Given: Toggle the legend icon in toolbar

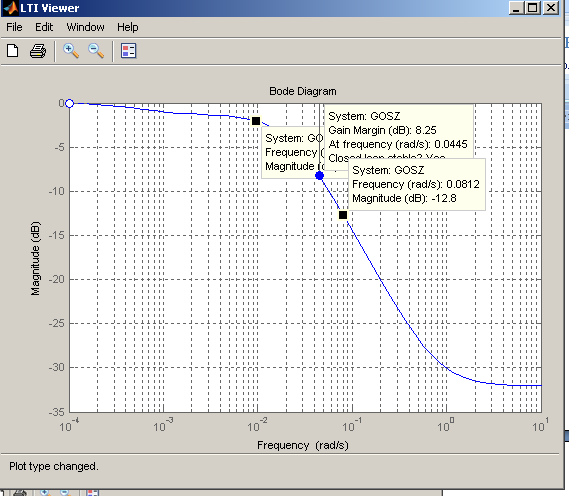Looking at the screenshot, I should click(128, 51).
